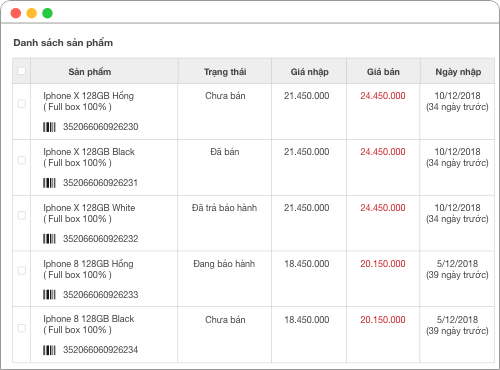The width and height of the screenshot is (500, 370).
Task: Check the Iphone 8 128GB Black row checkbox
Action: pos(22,328)
